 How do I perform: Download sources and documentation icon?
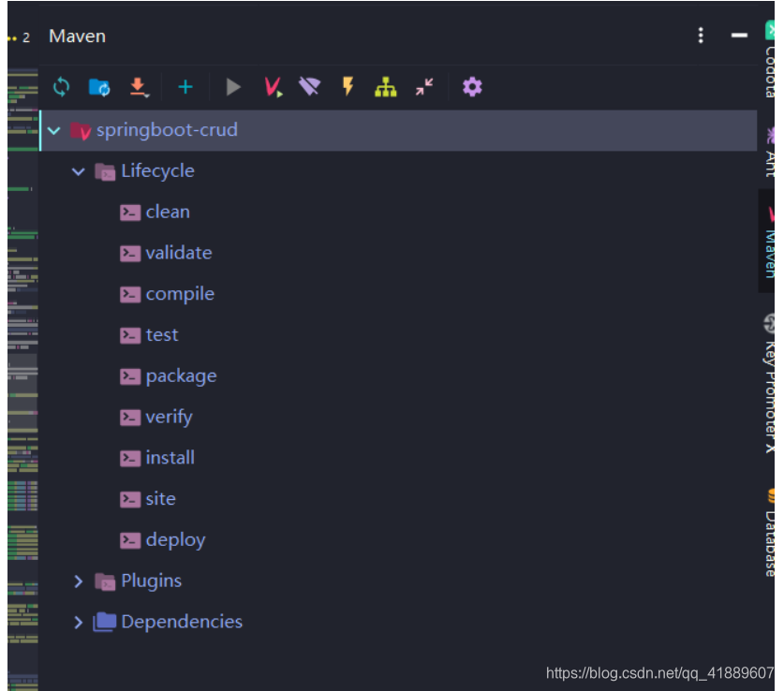click(x=139, y=87)
